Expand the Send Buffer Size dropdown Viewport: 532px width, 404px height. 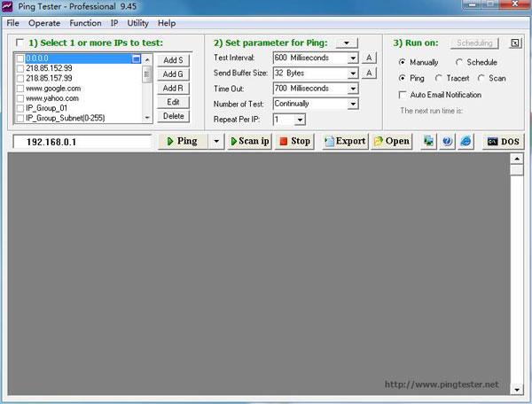click(353, 74)
